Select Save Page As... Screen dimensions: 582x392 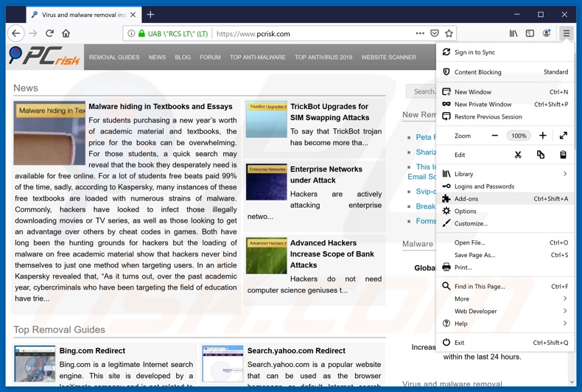pyautogui.click(x=505, y=255)
